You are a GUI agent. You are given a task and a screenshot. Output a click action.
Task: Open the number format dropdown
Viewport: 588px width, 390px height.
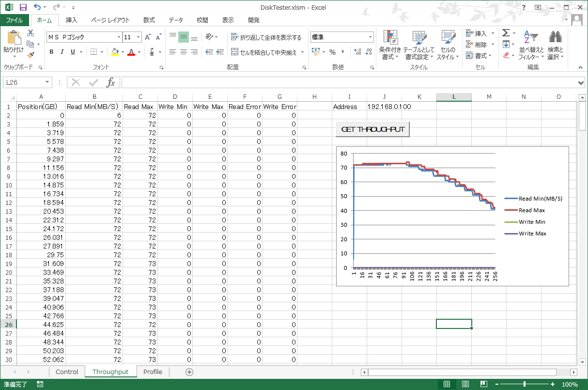point(371,37)
